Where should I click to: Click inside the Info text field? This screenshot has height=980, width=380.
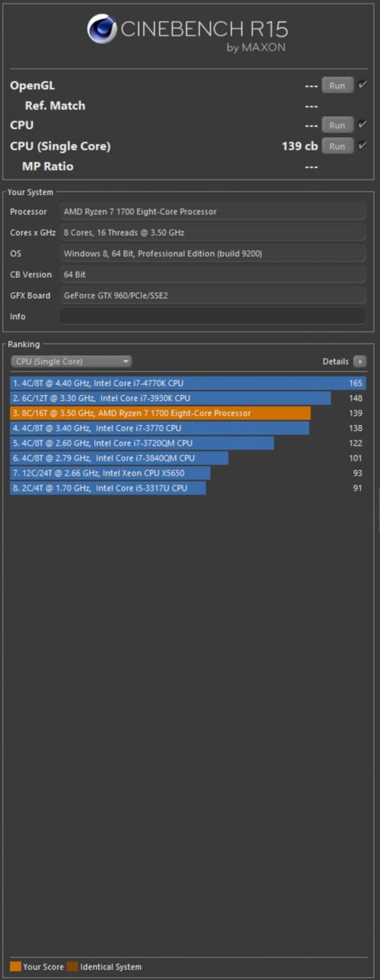click(212, 317)
